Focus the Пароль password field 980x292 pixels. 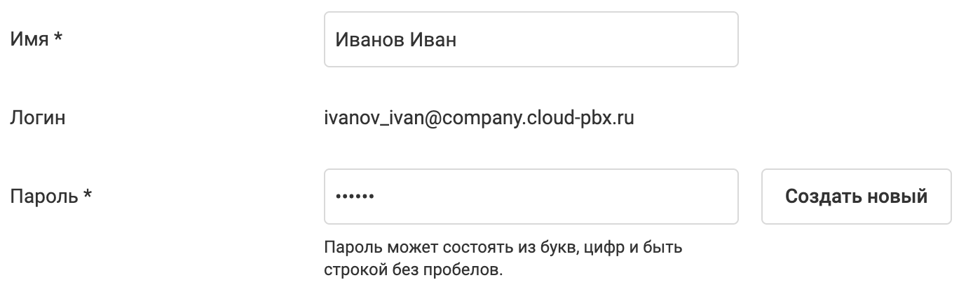click(531, 197)
